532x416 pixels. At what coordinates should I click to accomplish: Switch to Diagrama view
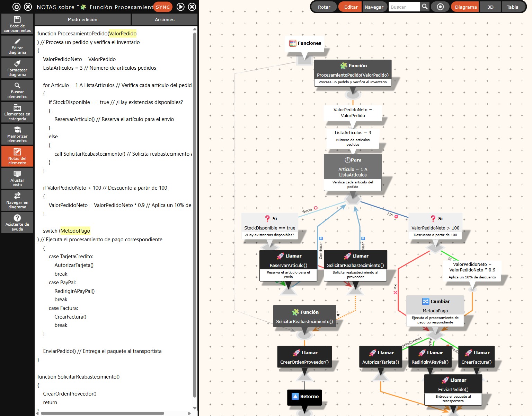[465, 7]
